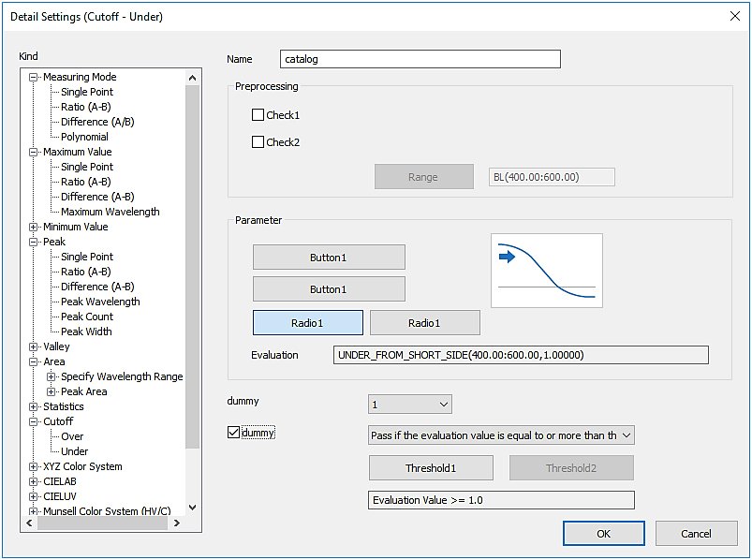The width and height of the screenshot is (752, 560).
Task: Select Peak Wavelength tree item
Action: pos(100,302)
